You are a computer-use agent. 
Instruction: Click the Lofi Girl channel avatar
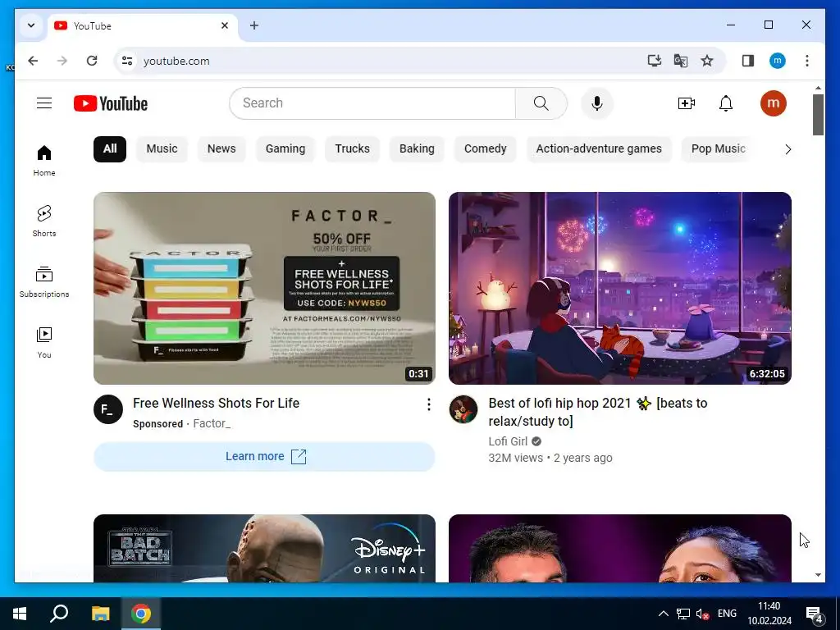(x=463, y=410)
